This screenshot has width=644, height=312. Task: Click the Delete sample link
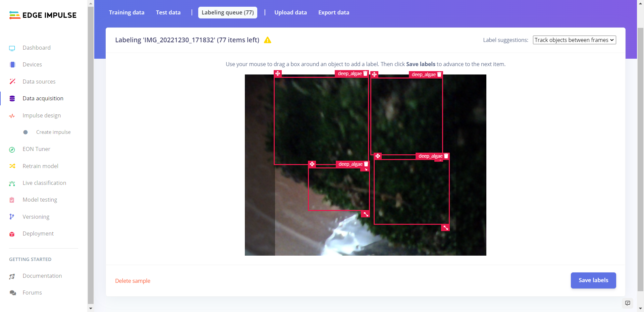coord(132,281)
